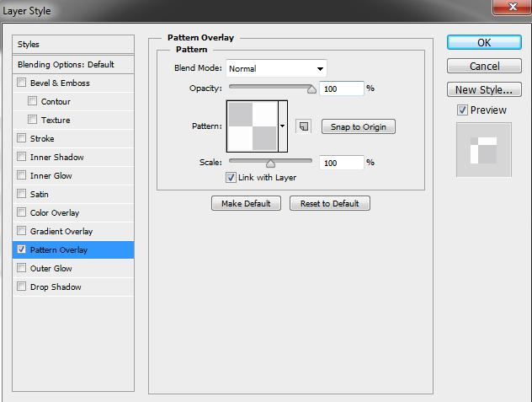Click the Cancel button
532x402 pixels.
(484, 66)
